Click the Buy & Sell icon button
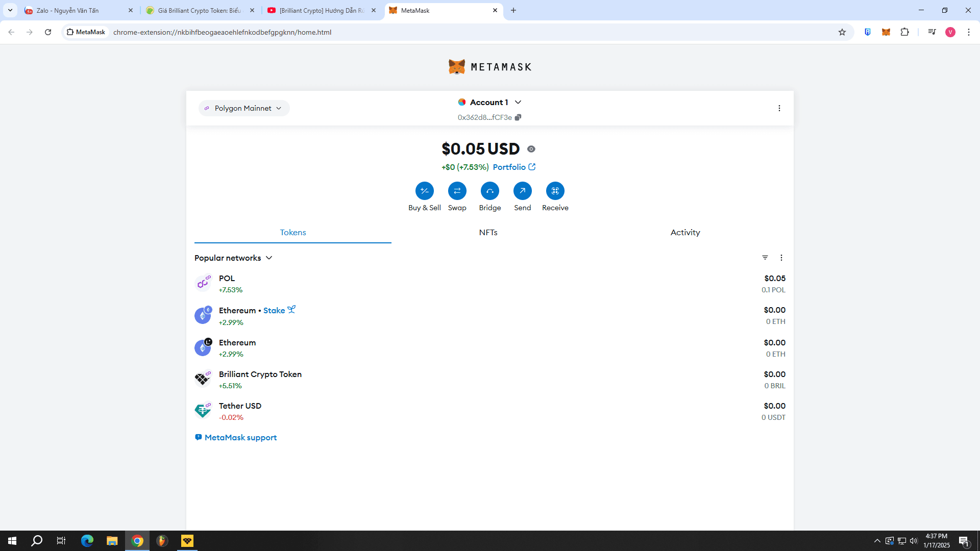Screen dimensions: 980x551 point(424,191)
